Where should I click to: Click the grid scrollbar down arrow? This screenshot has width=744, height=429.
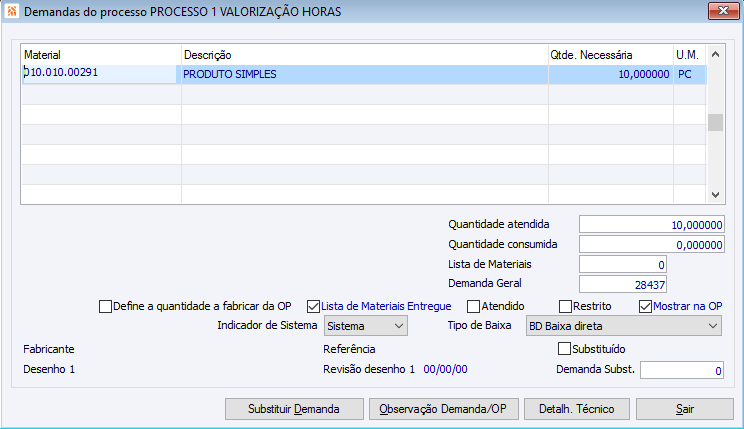(716, 195)
